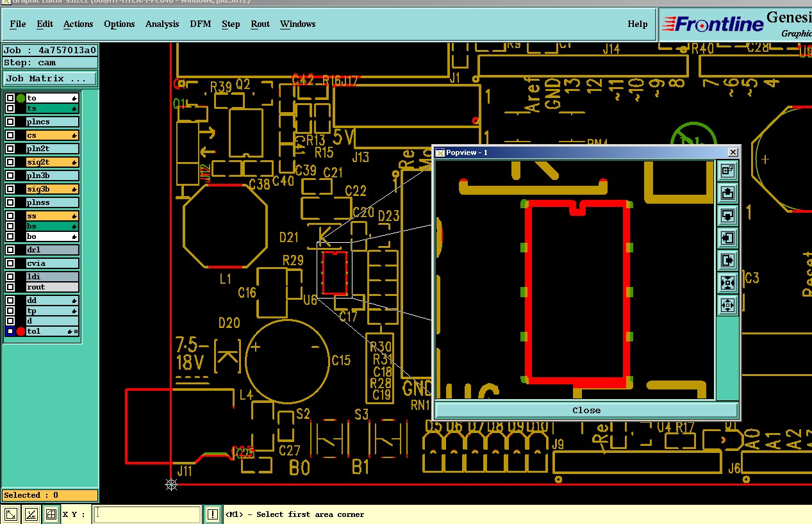Toggle display checkbox for layer 'pln2t'
The height and width of the screenshot is (524, 812).
(x=10, y=149)
